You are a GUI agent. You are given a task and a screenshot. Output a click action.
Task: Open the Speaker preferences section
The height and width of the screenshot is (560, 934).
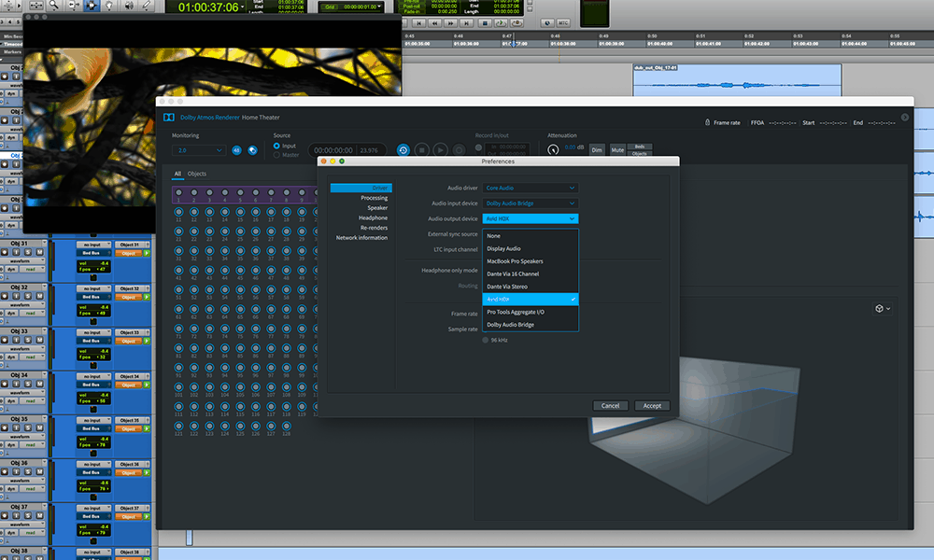tap(377, 208)
